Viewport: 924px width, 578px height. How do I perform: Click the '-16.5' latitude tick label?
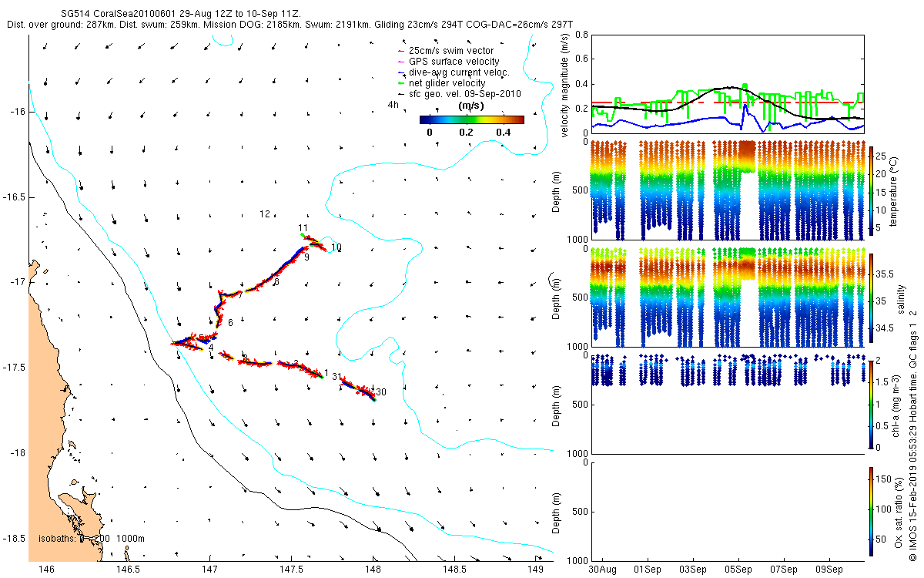tap(14, 197)
